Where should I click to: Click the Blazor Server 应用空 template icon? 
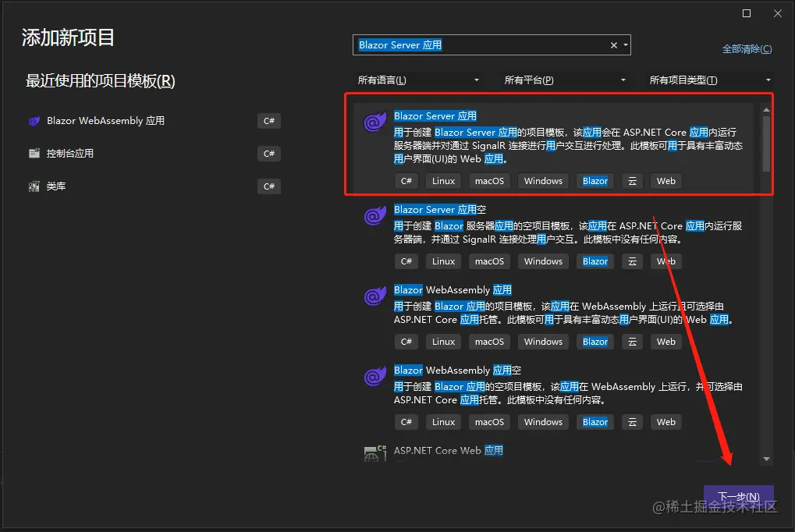pos(374,215)
